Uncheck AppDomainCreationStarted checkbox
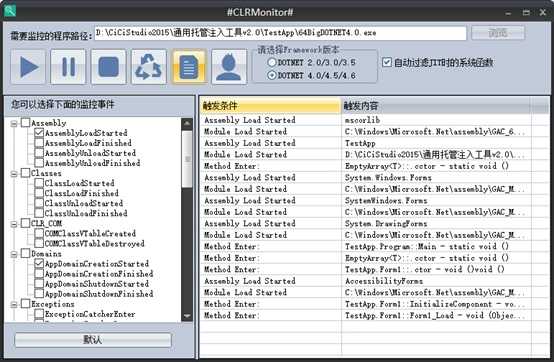Screen dimensions: 554x362 point(39,263)
